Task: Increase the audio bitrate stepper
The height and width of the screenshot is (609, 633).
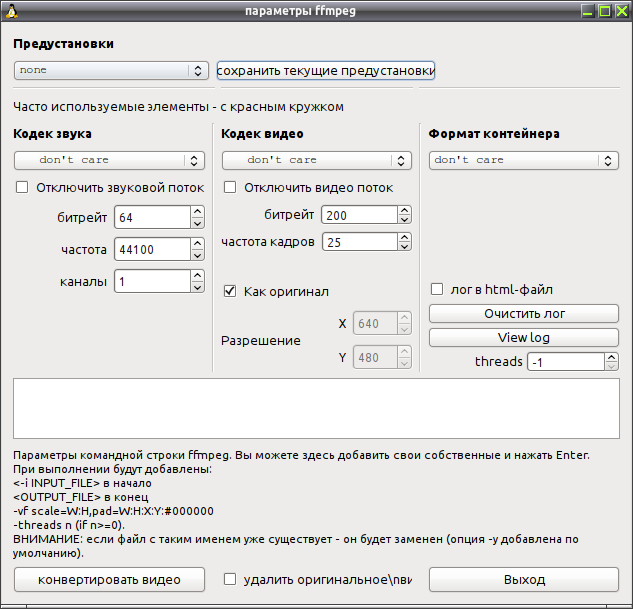Action: click(197, 211)
